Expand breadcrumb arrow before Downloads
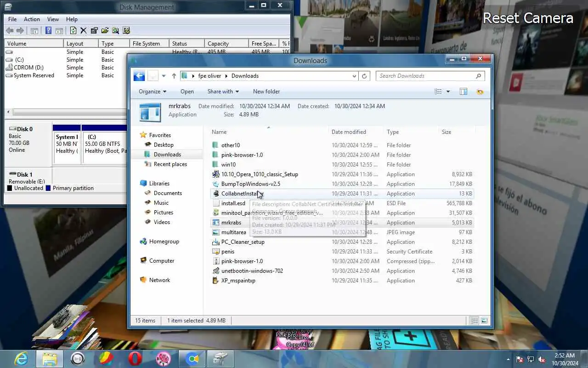The height and width of the screenshot is (368, 588). (x=226, y=76)
